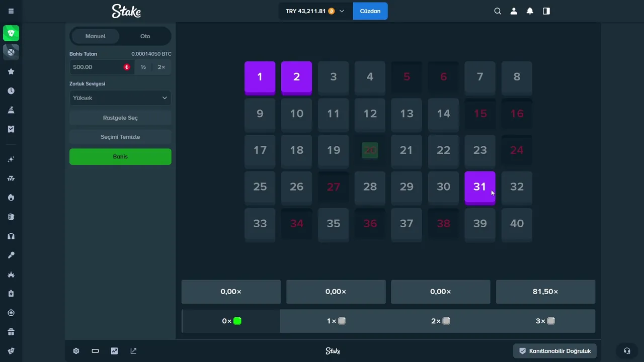The image size is (644, 362).
Task: Double the bet with the 2× button
Action: (161, 67)
